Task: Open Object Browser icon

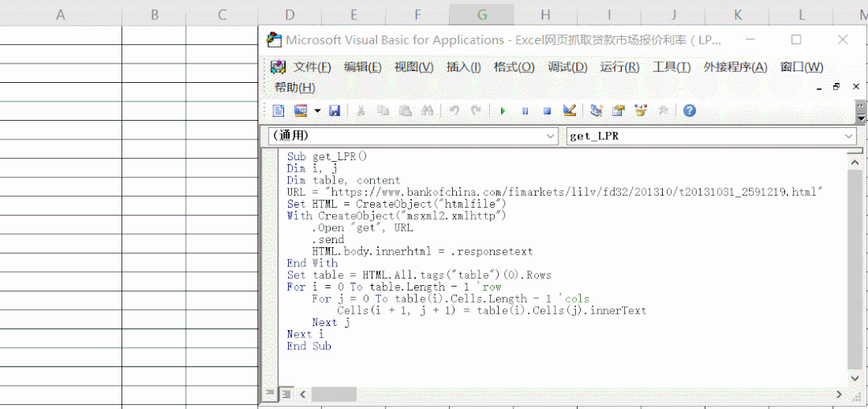Action: tap(641, 111)
